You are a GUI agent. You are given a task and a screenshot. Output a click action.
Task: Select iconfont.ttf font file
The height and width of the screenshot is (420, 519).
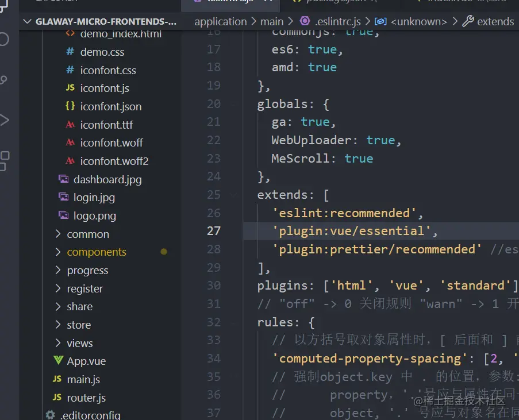point(106,125)
